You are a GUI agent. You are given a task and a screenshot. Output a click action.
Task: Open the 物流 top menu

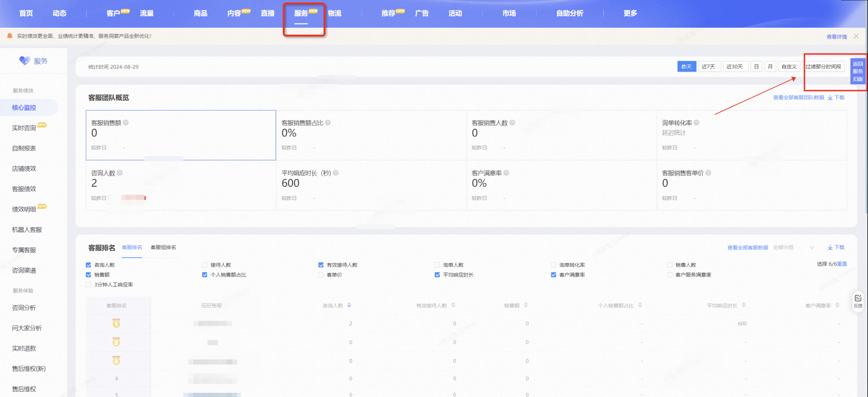(x=334, y=13)
